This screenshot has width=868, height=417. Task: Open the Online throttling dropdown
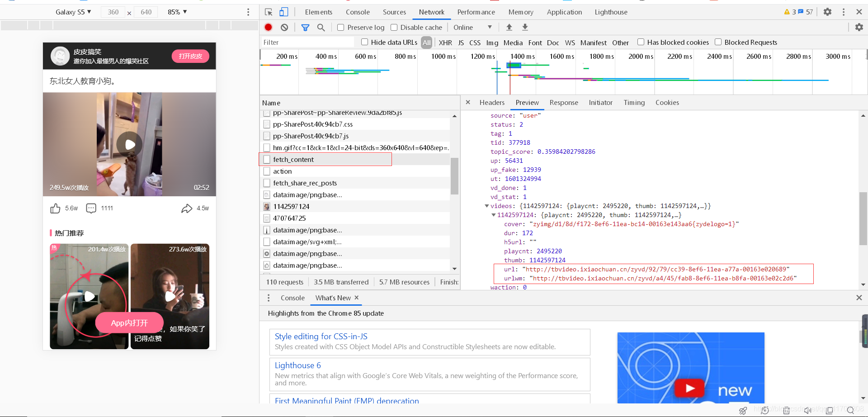(x=472, y=28)
